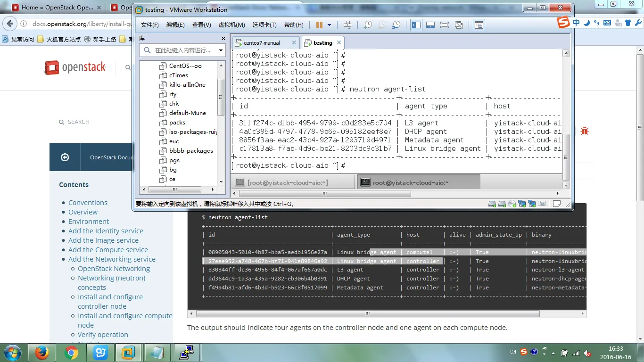The image size is (644, 362).
Task: Expand the library search dropdown arrow
Action: pos(221,50)
